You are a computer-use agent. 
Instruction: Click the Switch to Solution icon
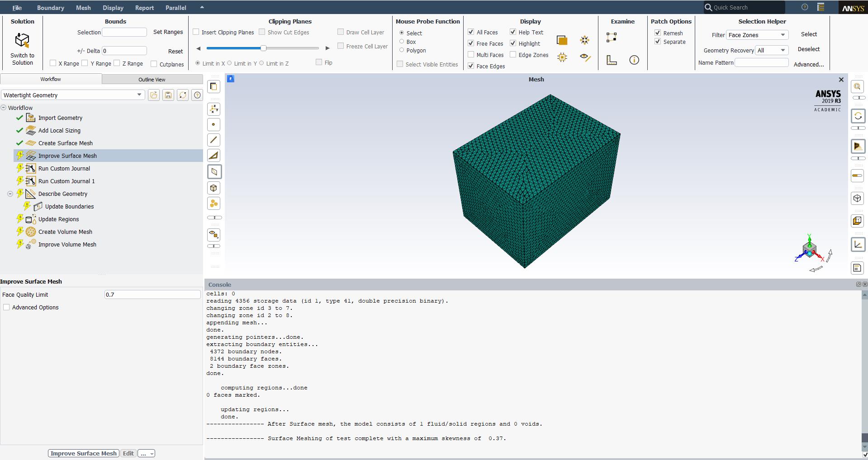pos(22,41)
